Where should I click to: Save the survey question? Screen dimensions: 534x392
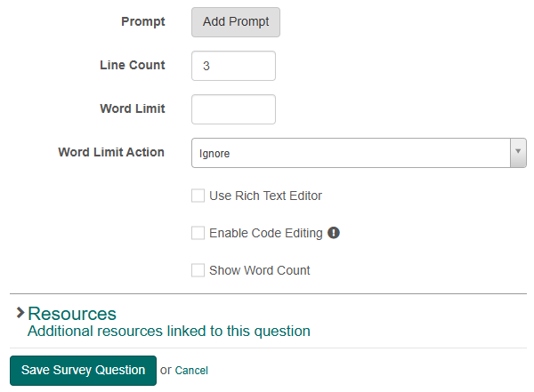coord(83,370)
